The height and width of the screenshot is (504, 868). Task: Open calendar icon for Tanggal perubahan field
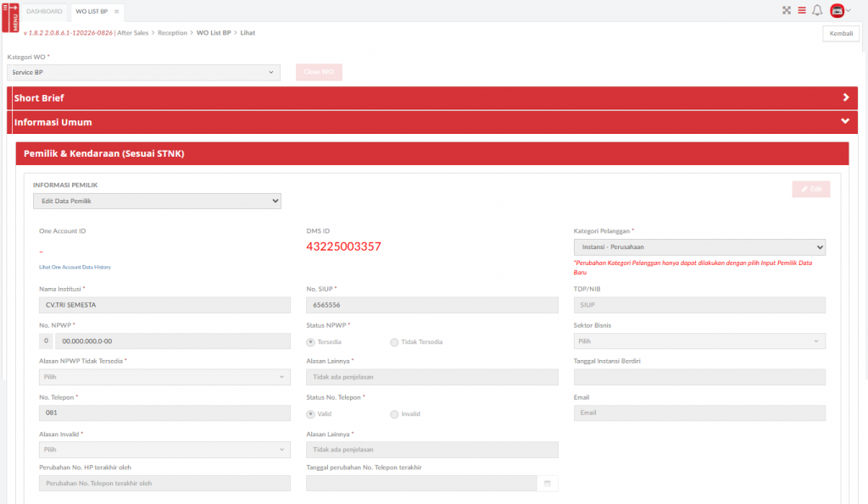(548, 483)
